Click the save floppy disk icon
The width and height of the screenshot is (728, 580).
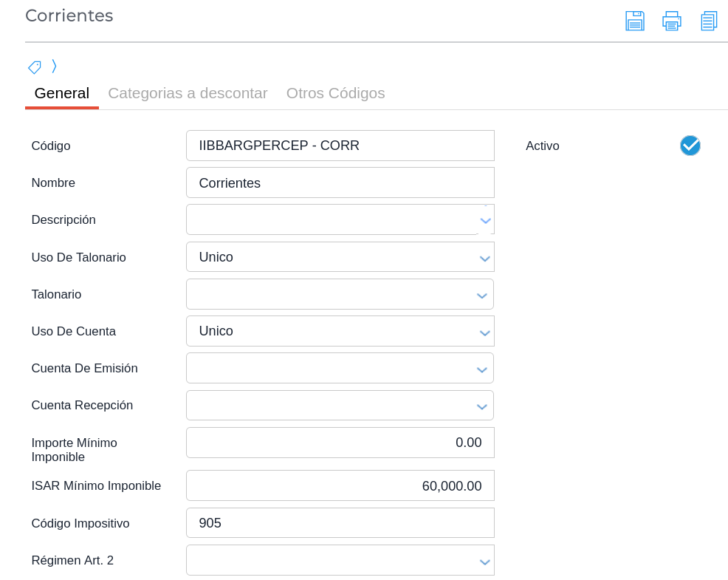pyautogui.click(x=634, y=21)
